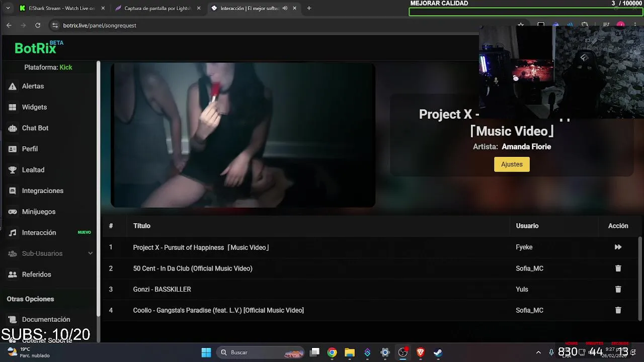Viewport: 644px width, 362px height.
Task: Click the Perfil ID card icon
Action: pos(13,149)
